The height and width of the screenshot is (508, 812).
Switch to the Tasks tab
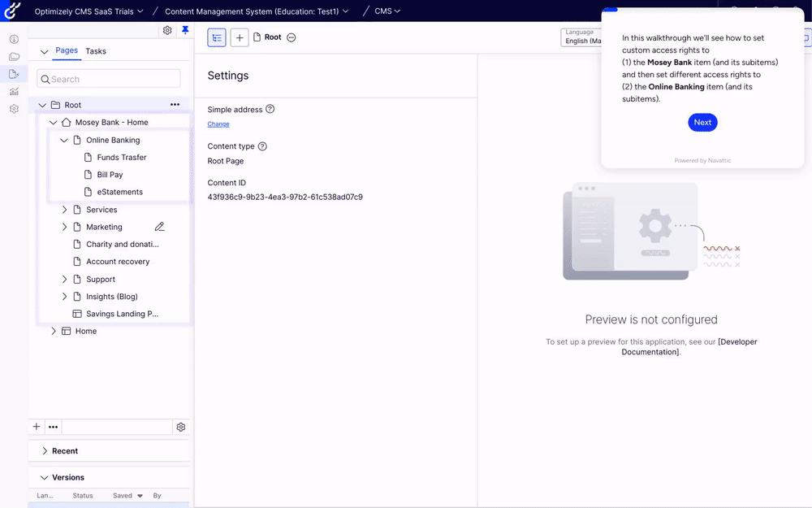(96, 51)
